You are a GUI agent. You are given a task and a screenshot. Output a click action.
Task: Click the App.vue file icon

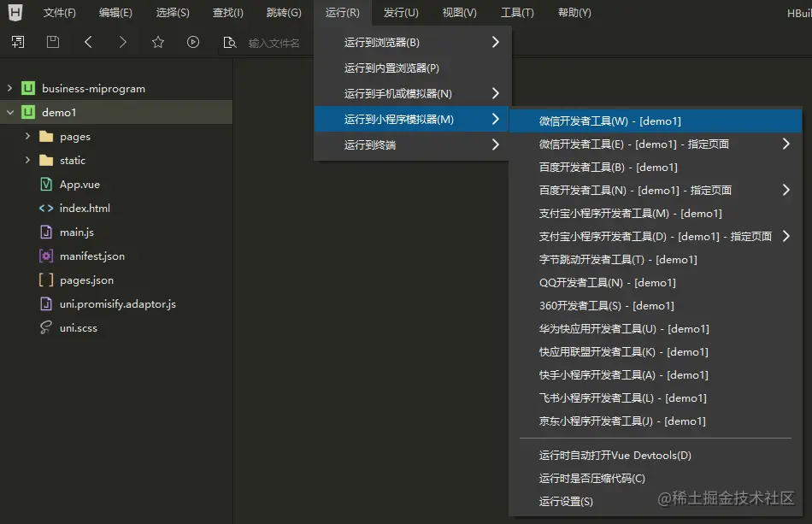click(x=46, y=184)
